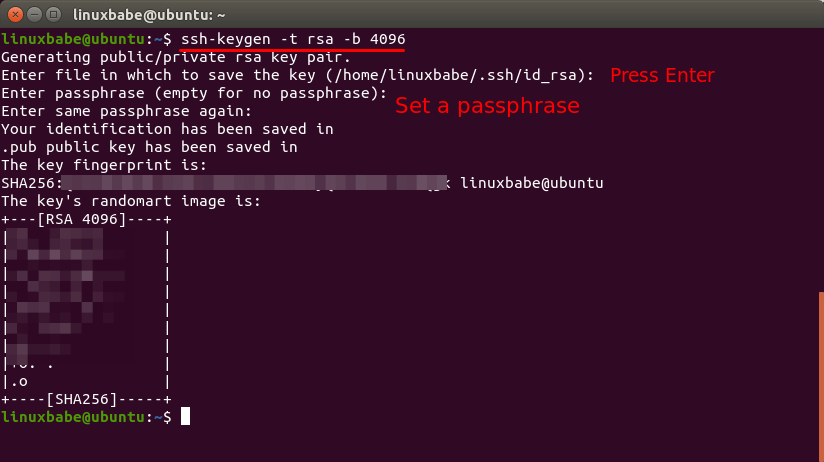Click the Enter same passphrase again line

(x=126, y=111)
